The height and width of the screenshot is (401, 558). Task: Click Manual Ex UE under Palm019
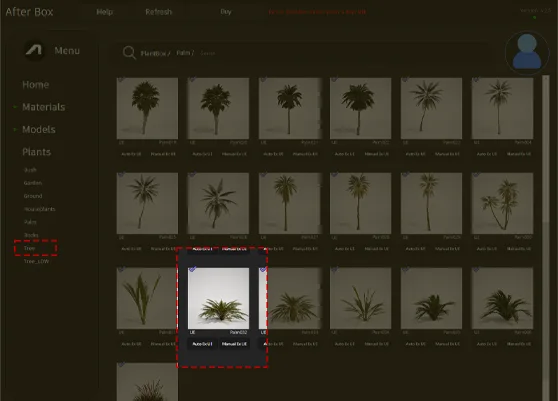coord(163,154)
